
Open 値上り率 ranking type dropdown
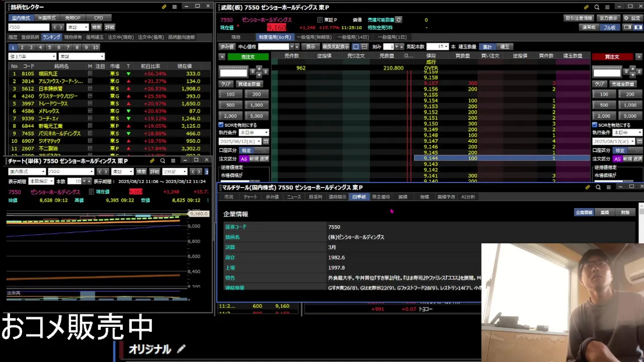(x=32, y=56)
